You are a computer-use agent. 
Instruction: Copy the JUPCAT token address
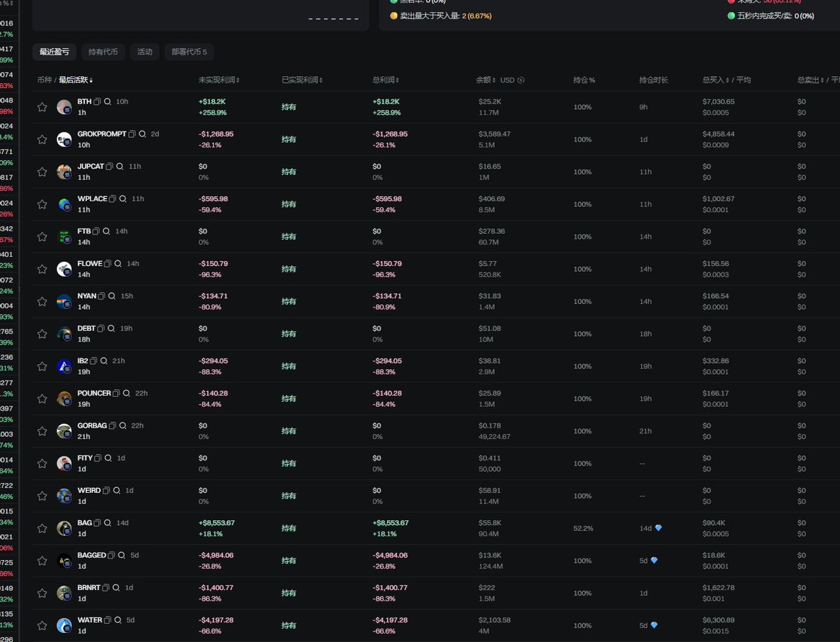[110, 167]
